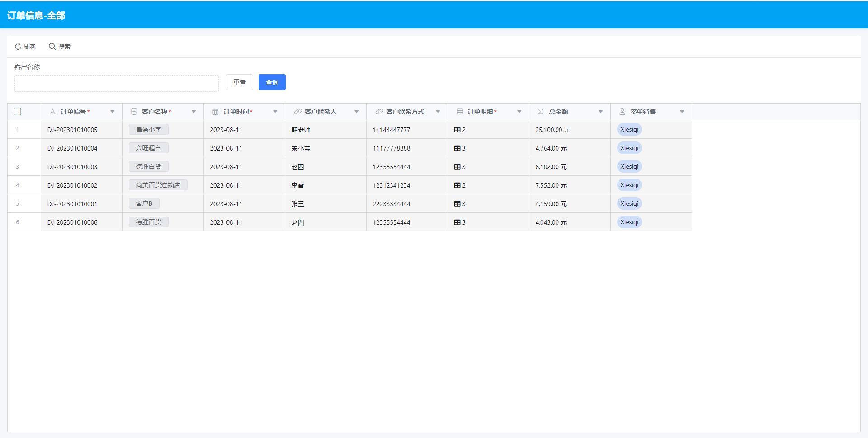Open order detail table icon for DJ-202301010004

tap(458, 148)
